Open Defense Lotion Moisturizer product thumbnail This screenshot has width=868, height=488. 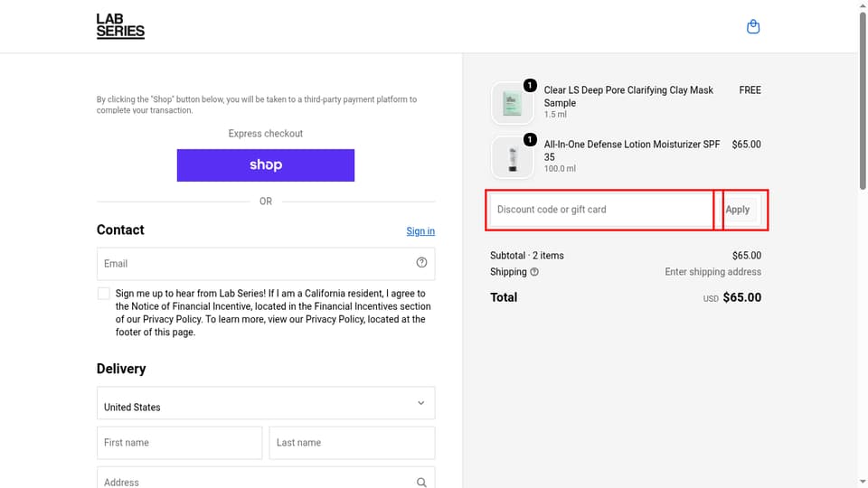513,157
